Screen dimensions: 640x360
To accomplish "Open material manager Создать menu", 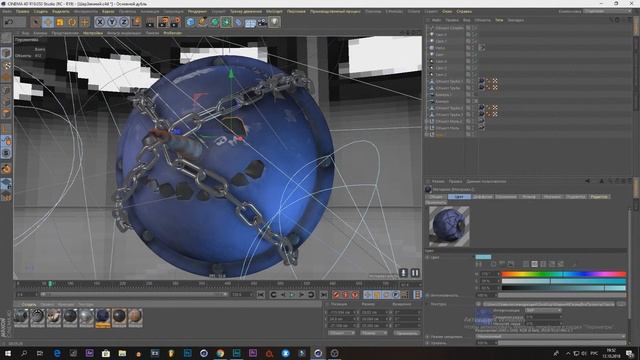I will click(x=29, y=304).
